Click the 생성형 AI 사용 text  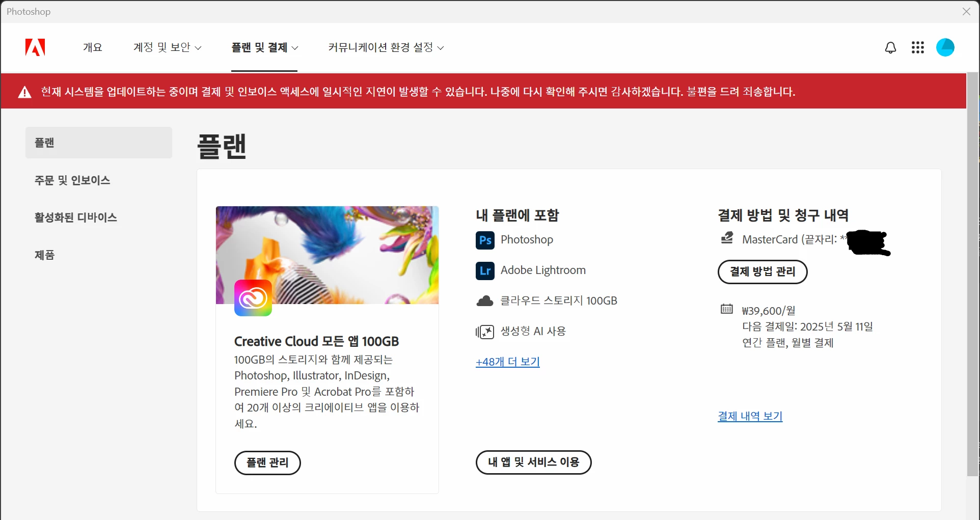coord(533,332)
